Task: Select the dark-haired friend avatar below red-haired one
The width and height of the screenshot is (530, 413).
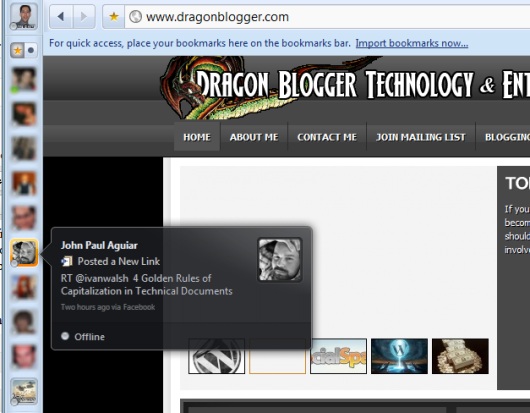Action: pyautogui.click(x=24, y=322)
